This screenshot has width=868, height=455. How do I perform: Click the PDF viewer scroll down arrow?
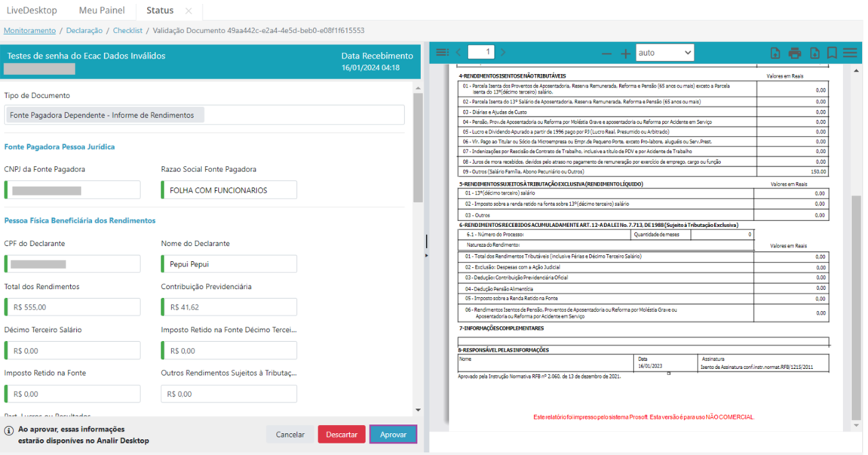pyautogui.click(x=857, y=426)
